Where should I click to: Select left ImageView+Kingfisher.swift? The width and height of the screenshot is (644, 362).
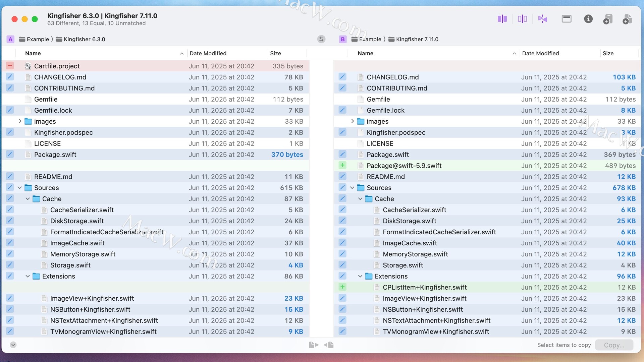[155, 298]
